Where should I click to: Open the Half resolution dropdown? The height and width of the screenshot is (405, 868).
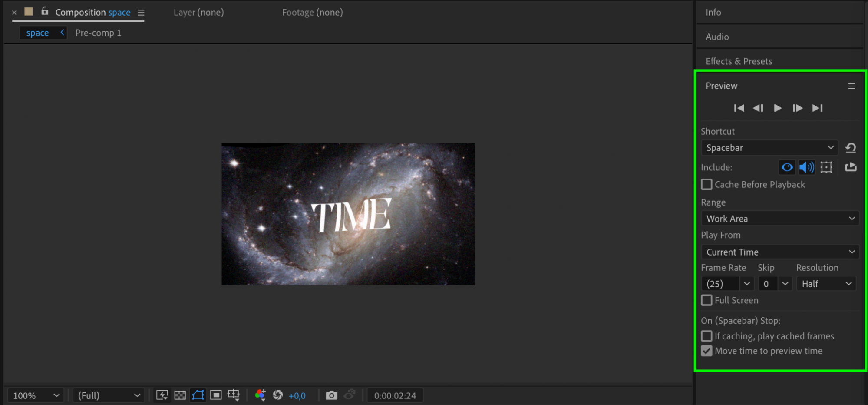826,284
